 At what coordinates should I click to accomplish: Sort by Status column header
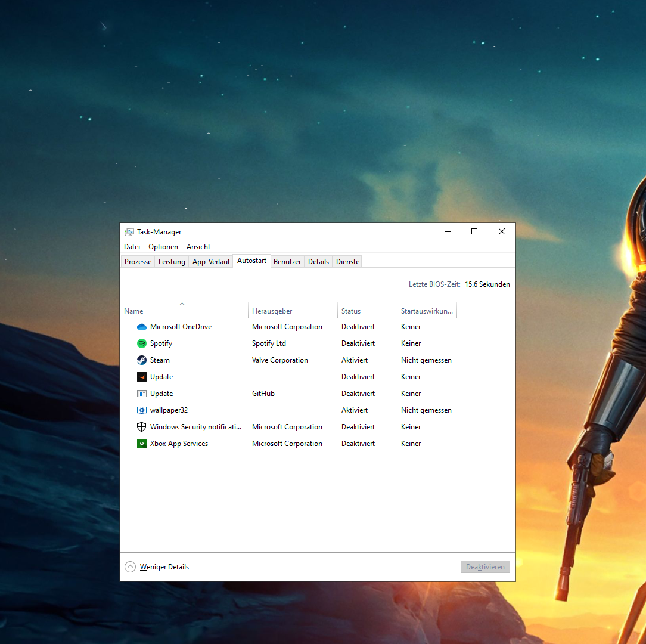pos(351,311)
